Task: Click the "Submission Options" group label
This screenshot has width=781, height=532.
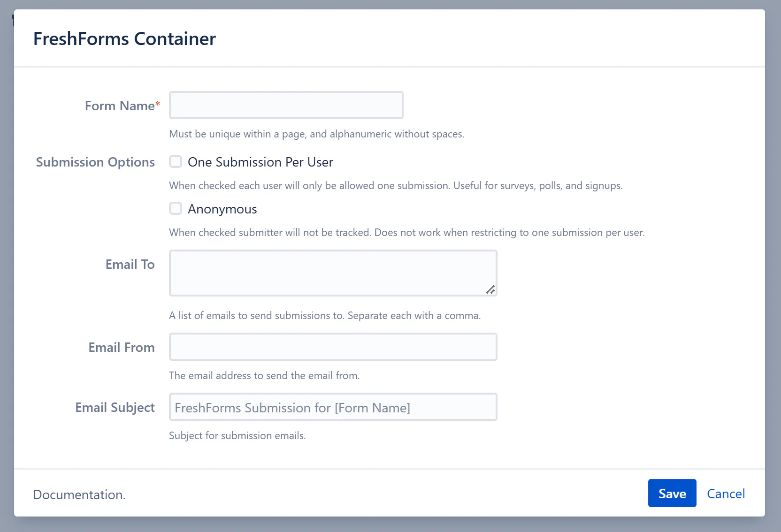Action: click(95, 162)
